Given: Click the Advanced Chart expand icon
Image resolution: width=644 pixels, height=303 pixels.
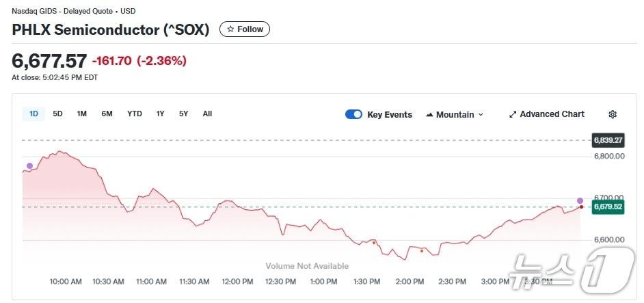Looking at the screenshot, I should click(x=513, y=114).
